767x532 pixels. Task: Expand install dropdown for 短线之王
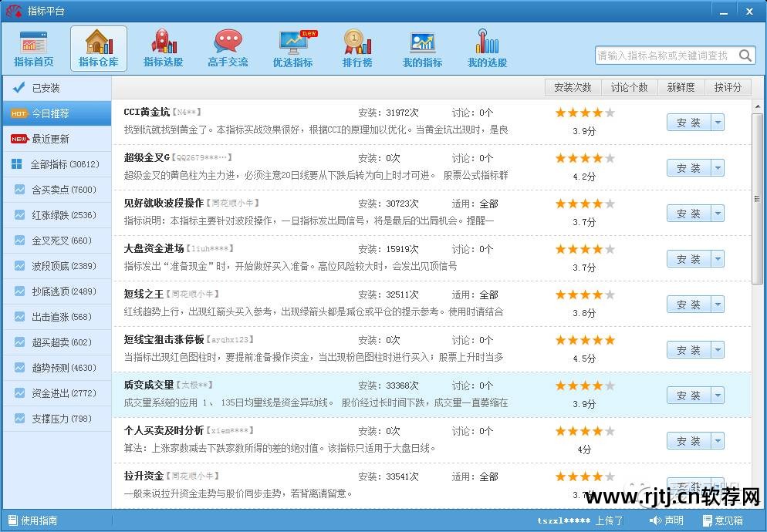point(718,305)
